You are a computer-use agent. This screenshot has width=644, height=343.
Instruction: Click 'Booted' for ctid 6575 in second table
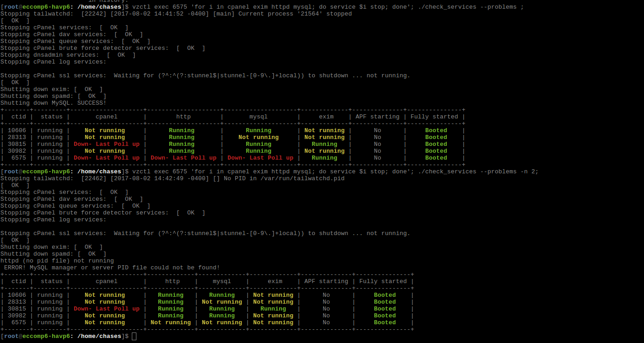point(384,322)
